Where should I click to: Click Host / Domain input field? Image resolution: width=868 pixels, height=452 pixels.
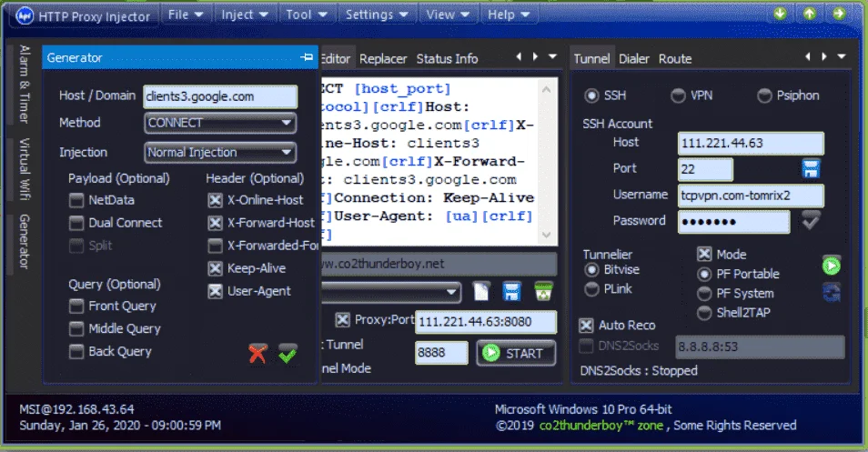220,96
